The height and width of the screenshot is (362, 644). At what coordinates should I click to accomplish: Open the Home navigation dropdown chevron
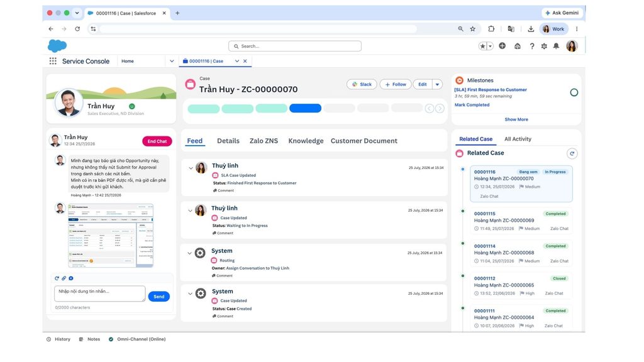172,61
